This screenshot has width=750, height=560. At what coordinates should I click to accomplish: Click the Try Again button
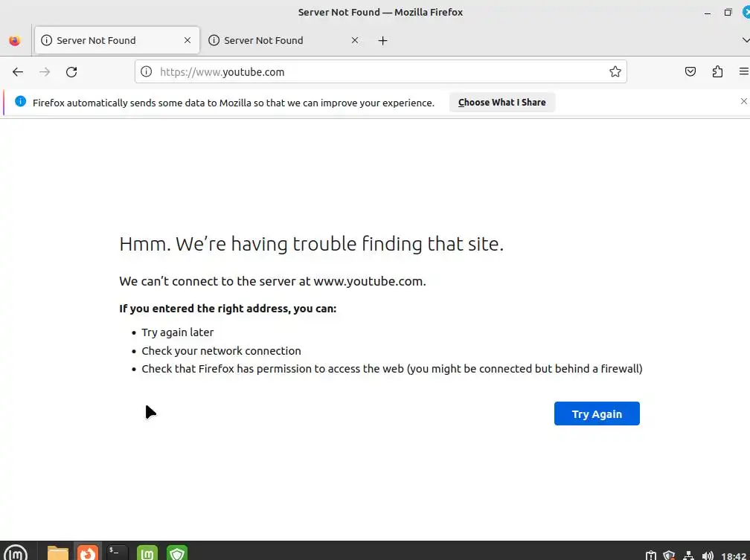pos(597,413)
